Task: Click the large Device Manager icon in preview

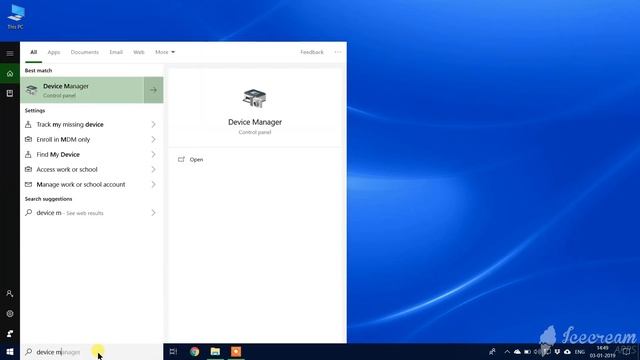Action: tap(255, 98)
